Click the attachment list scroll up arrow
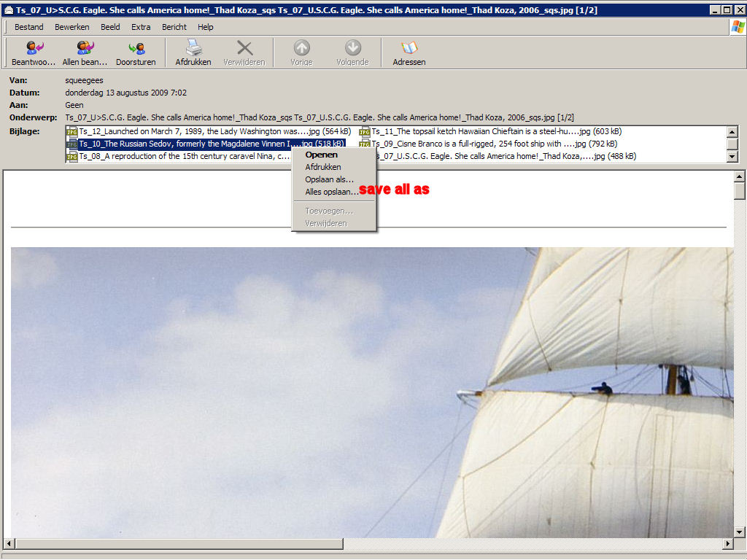Image resolution: width=747 pixels, height=560 pixels. point(732,132)
